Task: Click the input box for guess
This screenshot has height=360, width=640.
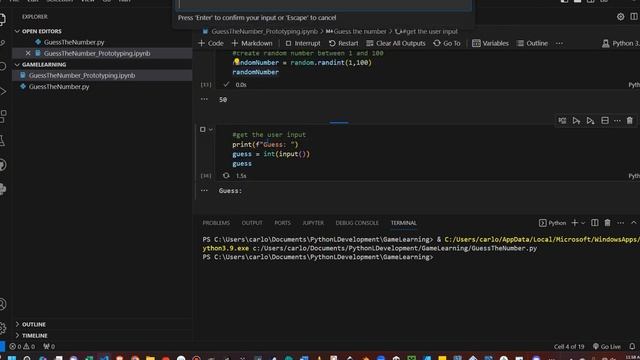Action: coord(324,5)
